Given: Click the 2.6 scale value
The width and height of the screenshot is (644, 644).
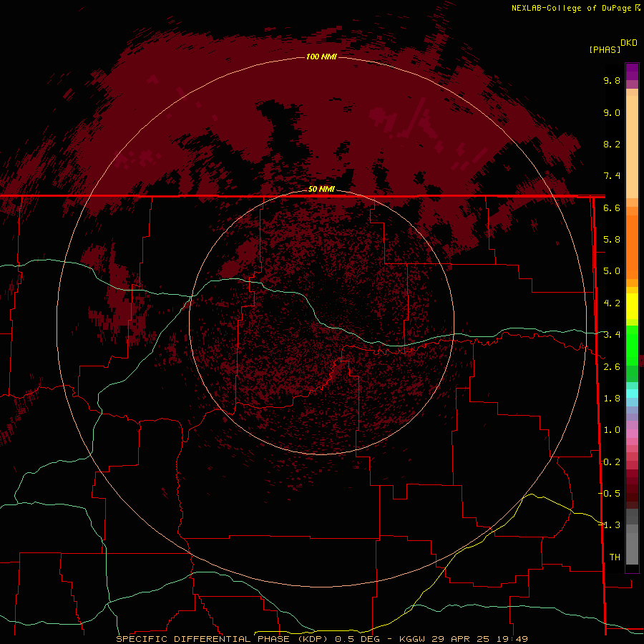Looking at the screenshot, I should (x=612, y=367).
